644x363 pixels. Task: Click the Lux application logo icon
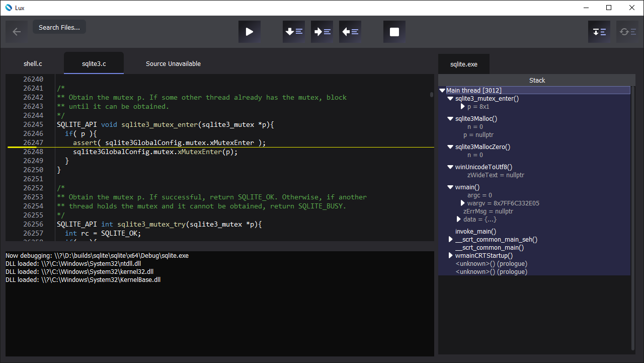click(x=8, y=8)
